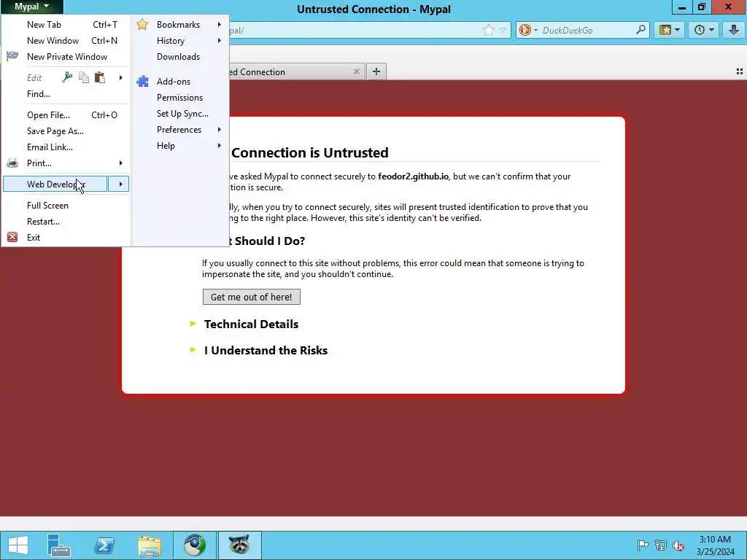Expand the Print submenu arrow

tap(120, 163)
